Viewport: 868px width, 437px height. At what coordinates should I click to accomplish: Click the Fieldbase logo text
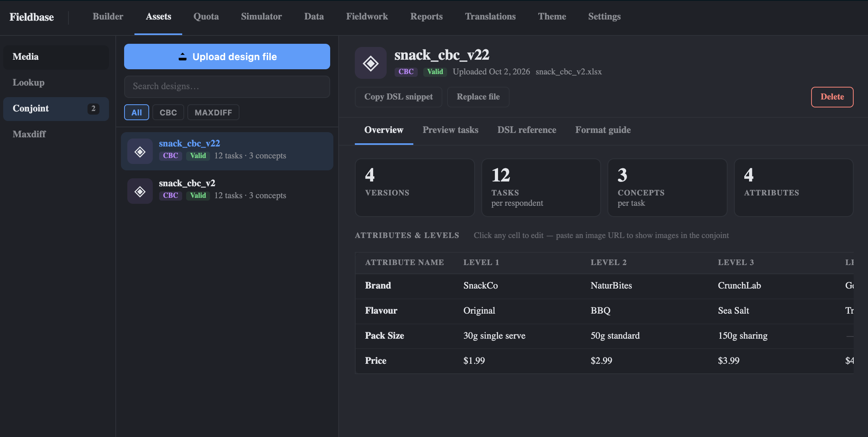point(31,17)
